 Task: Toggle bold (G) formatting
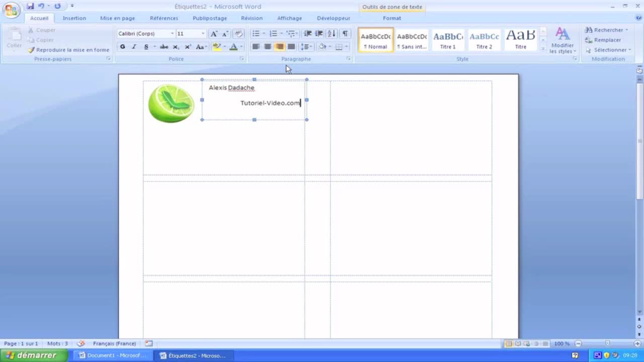click(x=122, y=47)
